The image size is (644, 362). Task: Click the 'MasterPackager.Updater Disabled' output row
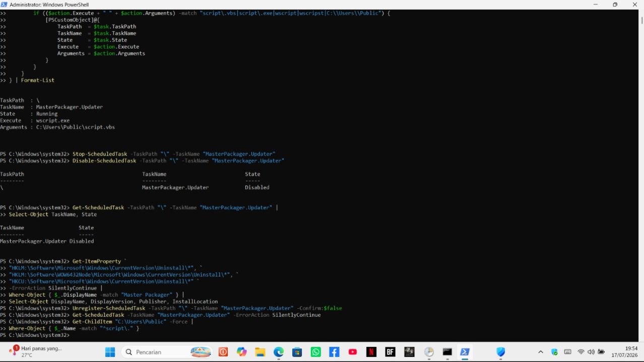[x=47, y=241]
